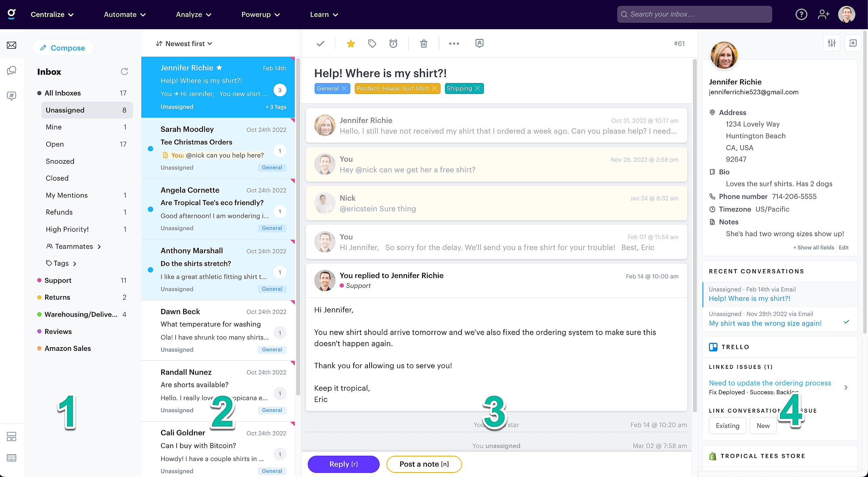
Task: Open the tag icon in the conversation toolbar
Action: click(x=372, y=43)
